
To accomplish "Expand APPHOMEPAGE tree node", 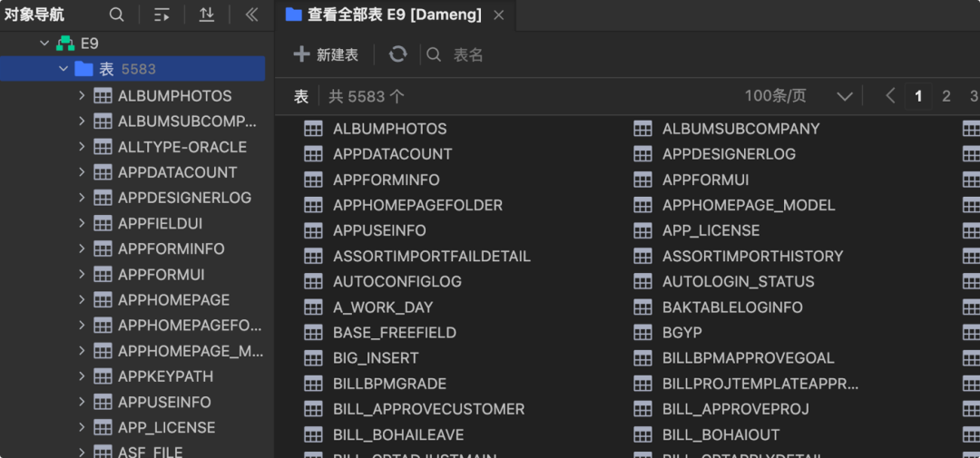I will point(82,300).
